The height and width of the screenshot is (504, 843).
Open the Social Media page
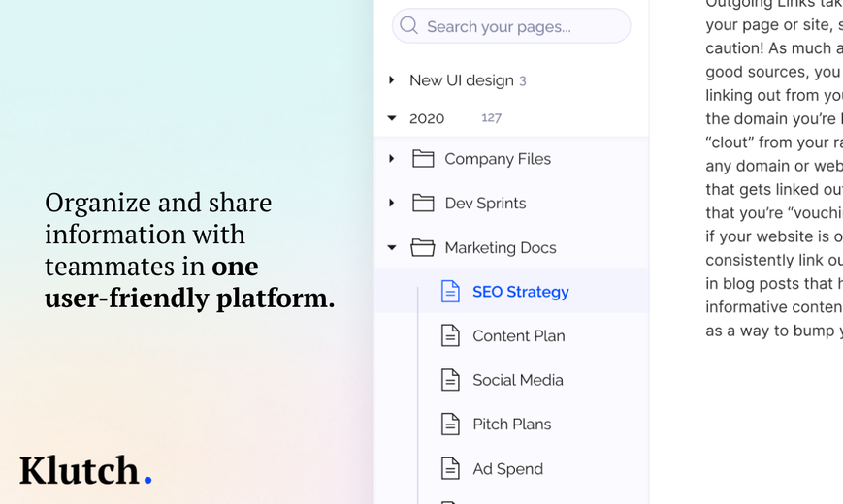pos(518,380)
